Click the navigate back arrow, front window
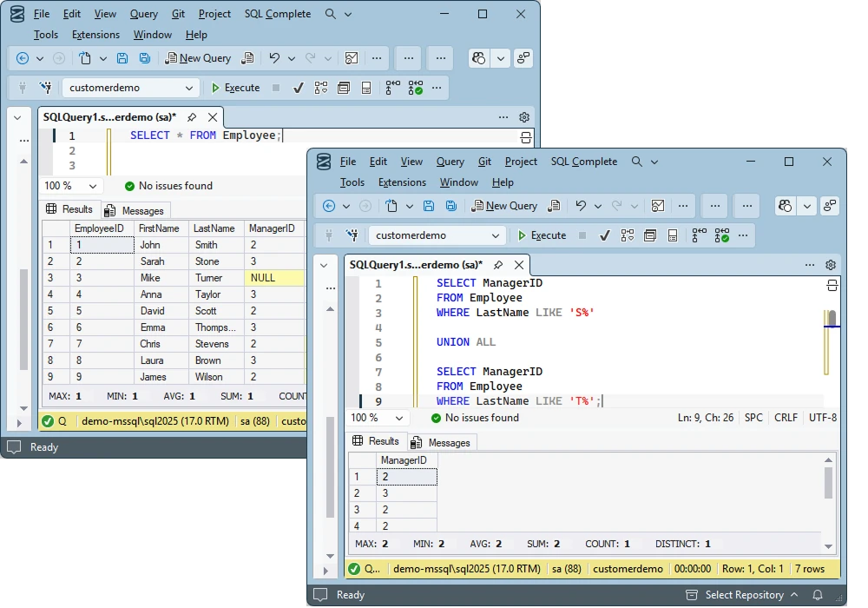Image resolution: width=868 pixels, height=608 pixels. pos(329,206)
